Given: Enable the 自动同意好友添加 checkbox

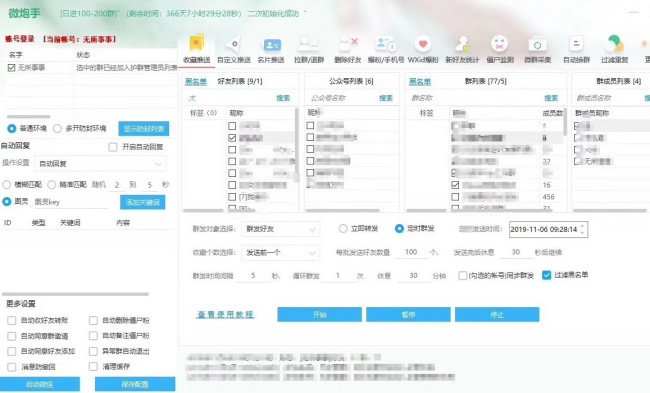Looking at the screenshot, I should coord(12,351).
